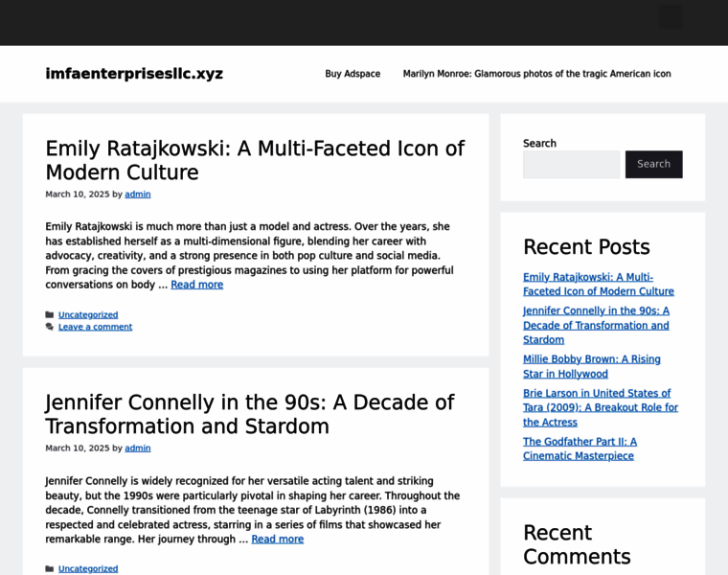Open the Emily Ratajkowski article heading
This screenshot has height=575, width=728.
point(255,160)
